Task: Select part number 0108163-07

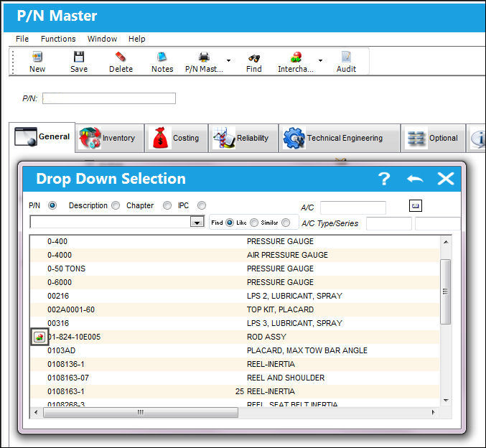Action: tap(68, 378)
